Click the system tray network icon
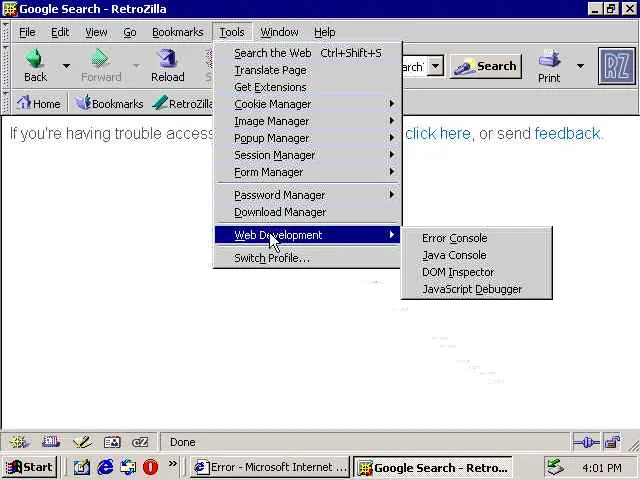 555,467
